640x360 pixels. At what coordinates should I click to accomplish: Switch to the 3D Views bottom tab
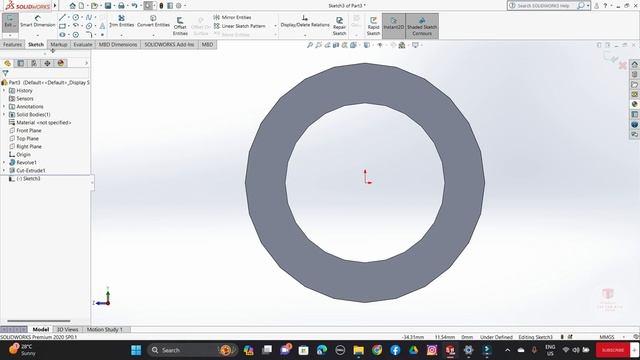(x=67, y=329)
